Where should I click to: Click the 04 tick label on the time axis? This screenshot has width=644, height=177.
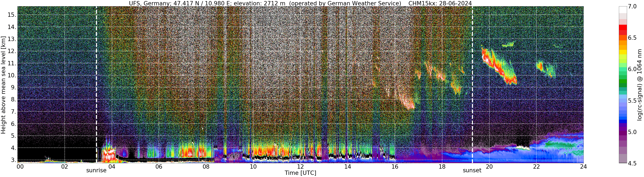point(112,166)
